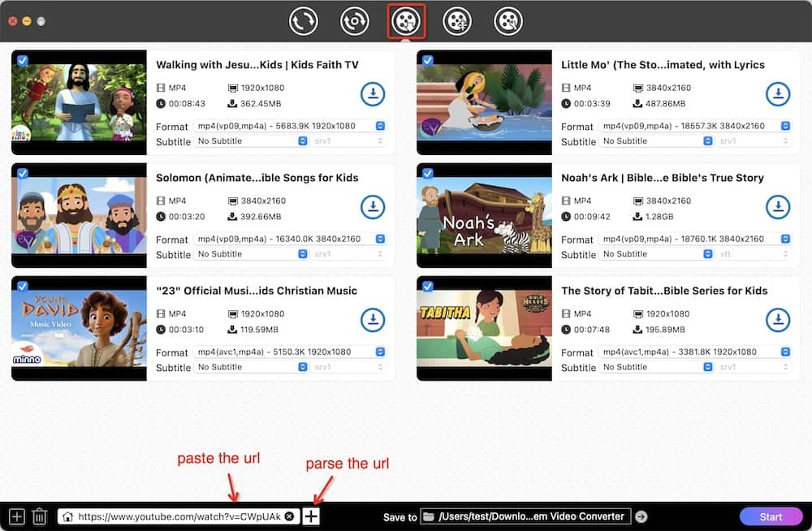
Task: Select the Tabitha thumbnail
Action: 484,328
